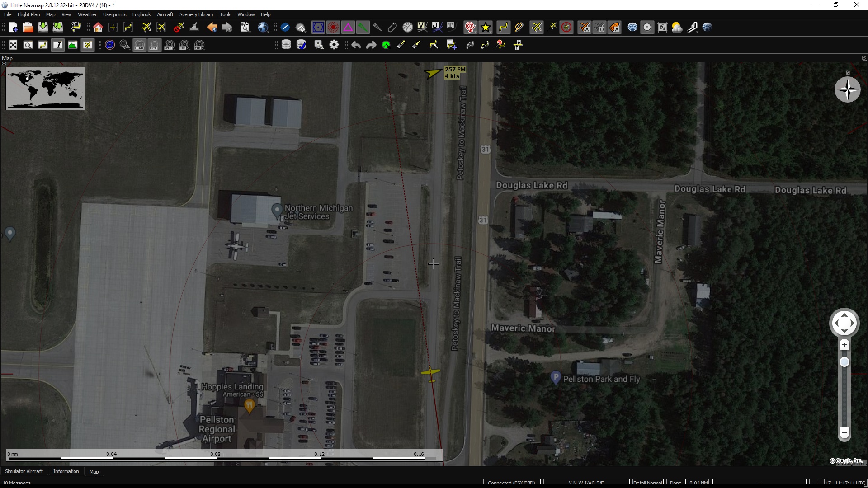
Task: Zoom in with the plus button
Action: coord(844,345)
